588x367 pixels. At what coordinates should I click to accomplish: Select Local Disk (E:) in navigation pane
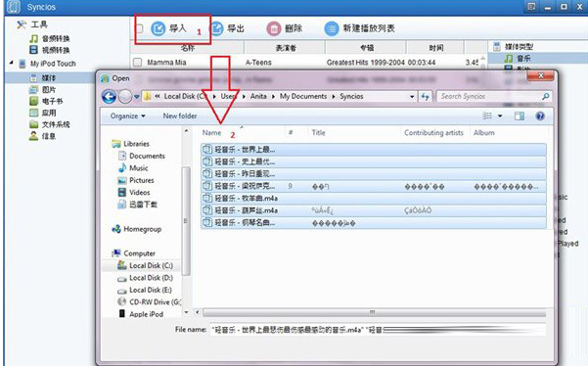tap(145, 290)
